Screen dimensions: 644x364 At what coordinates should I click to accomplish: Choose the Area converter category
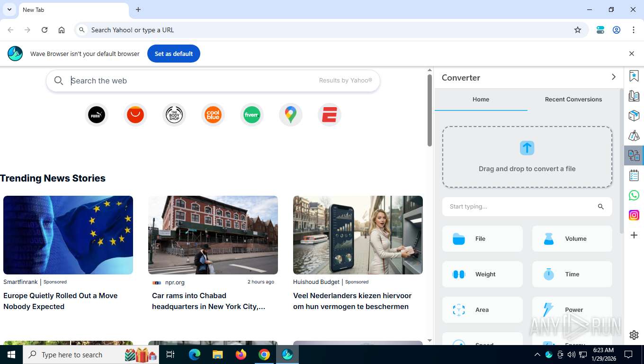(483, 310)
